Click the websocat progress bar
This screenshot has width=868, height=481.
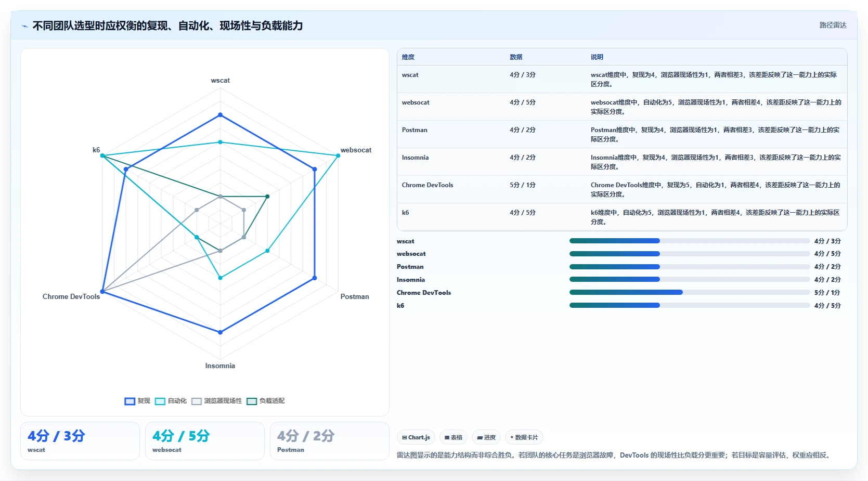click(x=690, y=254)
